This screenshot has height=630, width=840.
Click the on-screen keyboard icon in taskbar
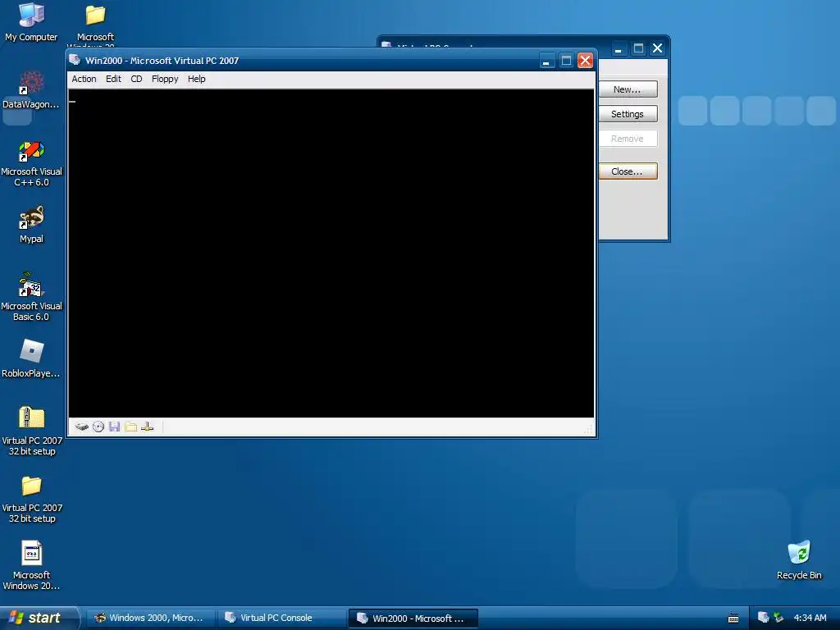coord(733,619)
